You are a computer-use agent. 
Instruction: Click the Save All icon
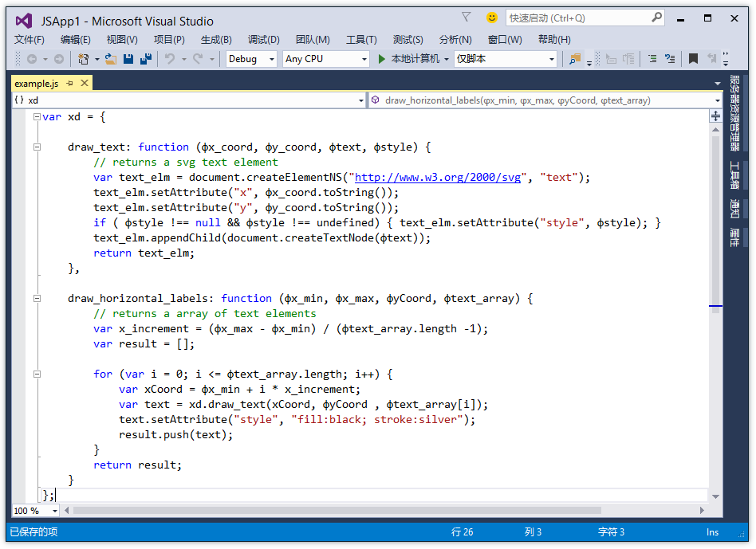pos(146,59)
